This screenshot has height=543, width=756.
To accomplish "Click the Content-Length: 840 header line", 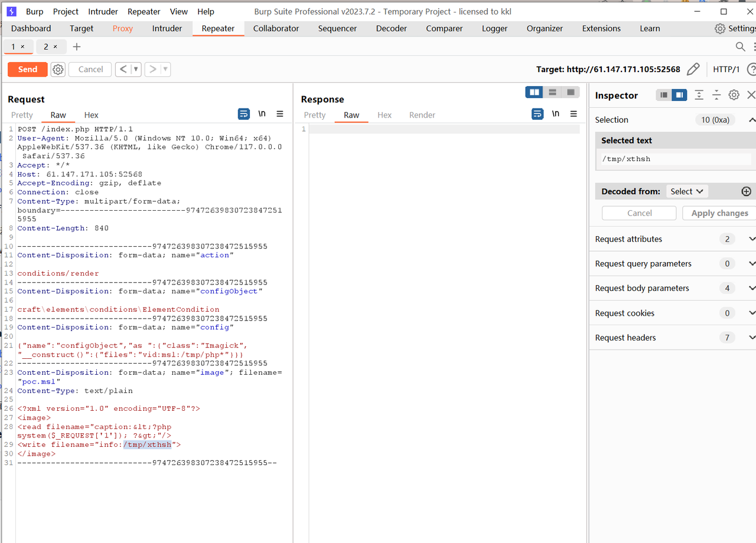I will 63,228.
